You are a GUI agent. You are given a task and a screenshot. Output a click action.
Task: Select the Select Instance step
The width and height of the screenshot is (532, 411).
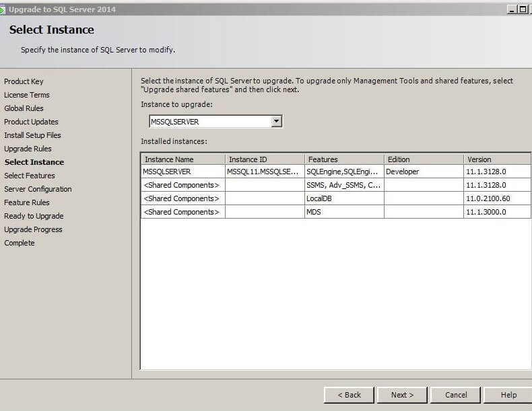34,162
